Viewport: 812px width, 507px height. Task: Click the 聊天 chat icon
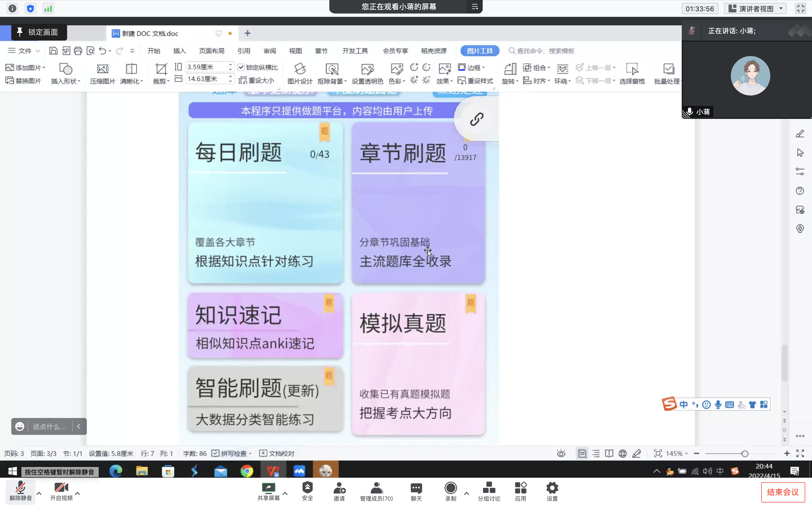[x=416, y=488]
